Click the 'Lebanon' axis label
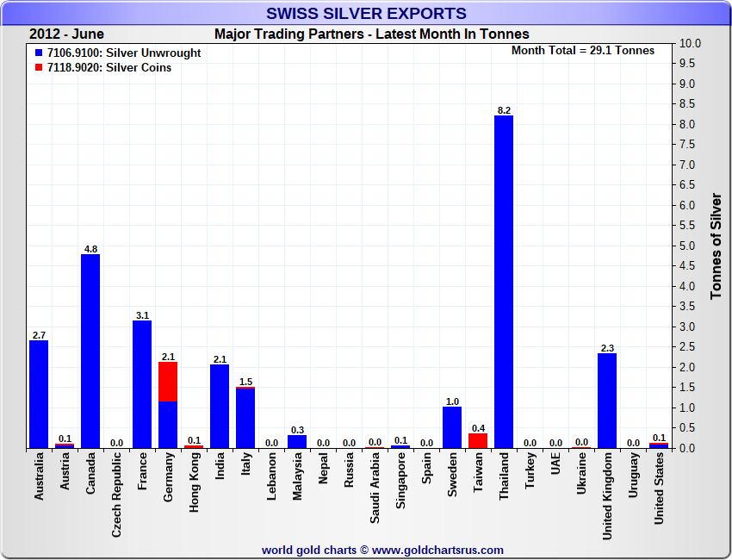The width and height of the screenshot is (732, 560). coord(271,476)
